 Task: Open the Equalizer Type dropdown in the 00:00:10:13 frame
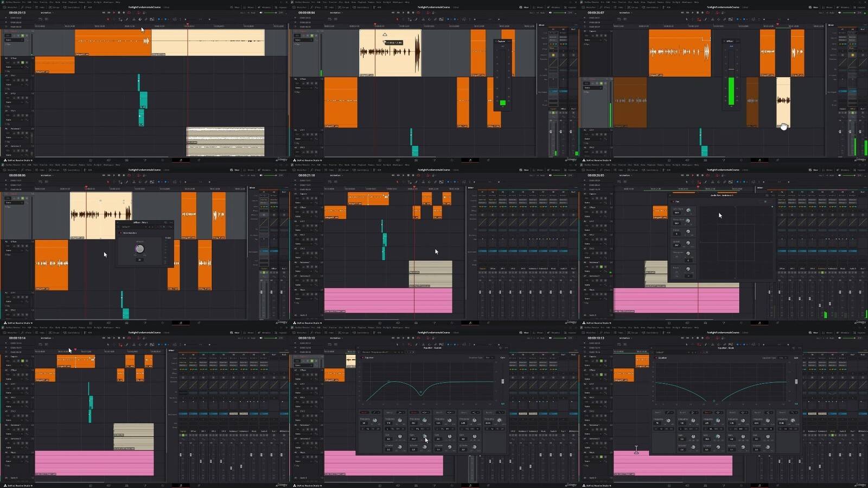coord(783,358)
